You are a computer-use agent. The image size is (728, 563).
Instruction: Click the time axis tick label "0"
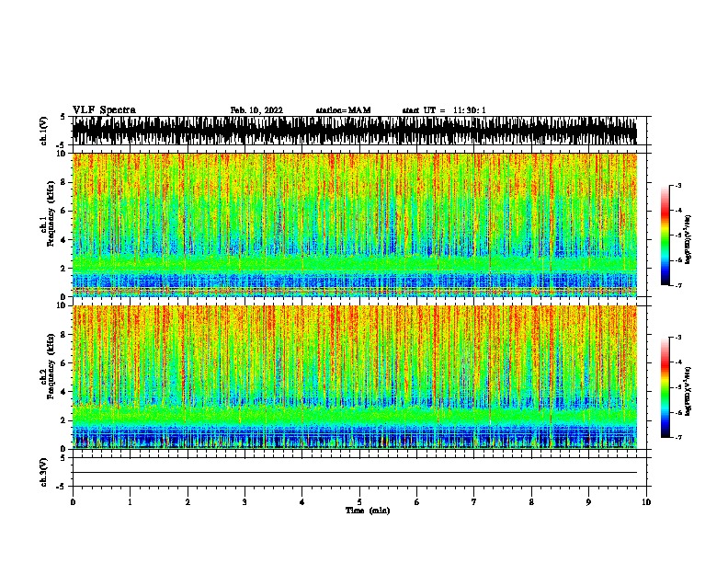pyautogui.click(x=73, y=502)
